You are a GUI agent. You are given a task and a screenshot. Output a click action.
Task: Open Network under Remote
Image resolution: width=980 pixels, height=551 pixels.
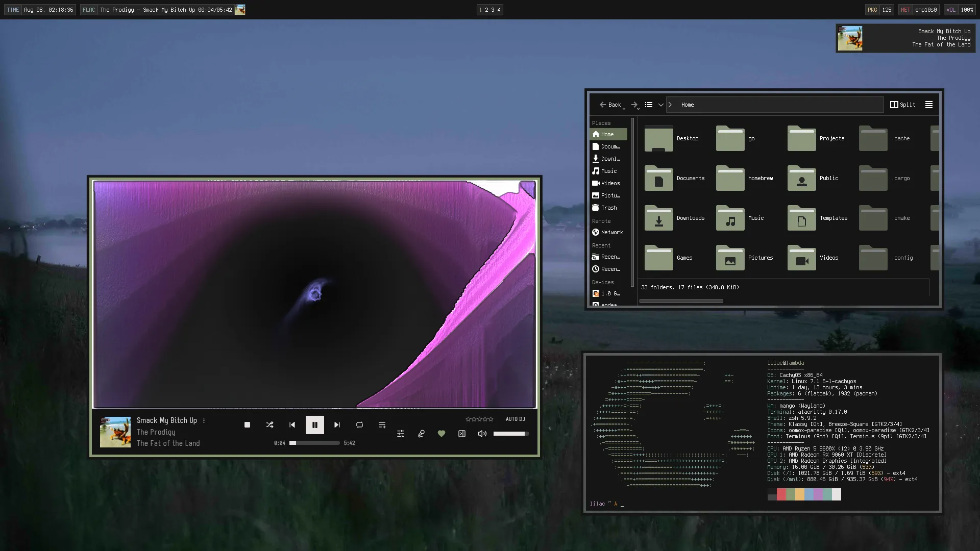(608, 232)
